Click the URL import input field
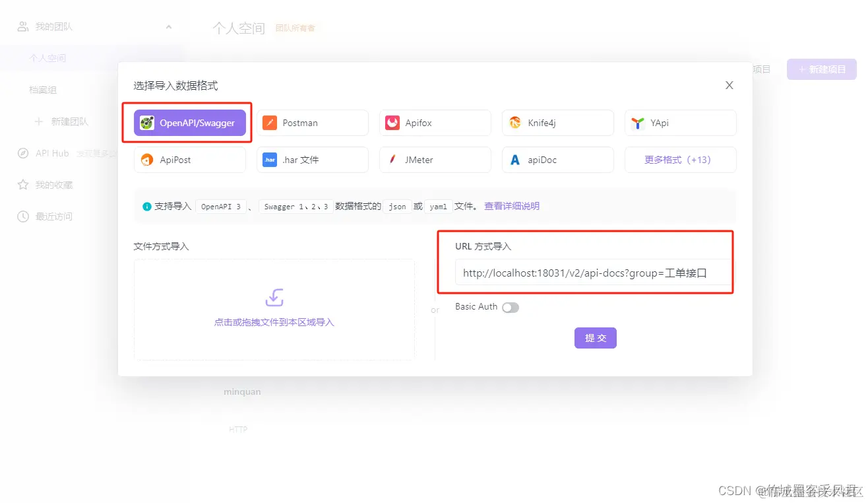This screenshot has height=503, width=868. click(x=593, y=273)
